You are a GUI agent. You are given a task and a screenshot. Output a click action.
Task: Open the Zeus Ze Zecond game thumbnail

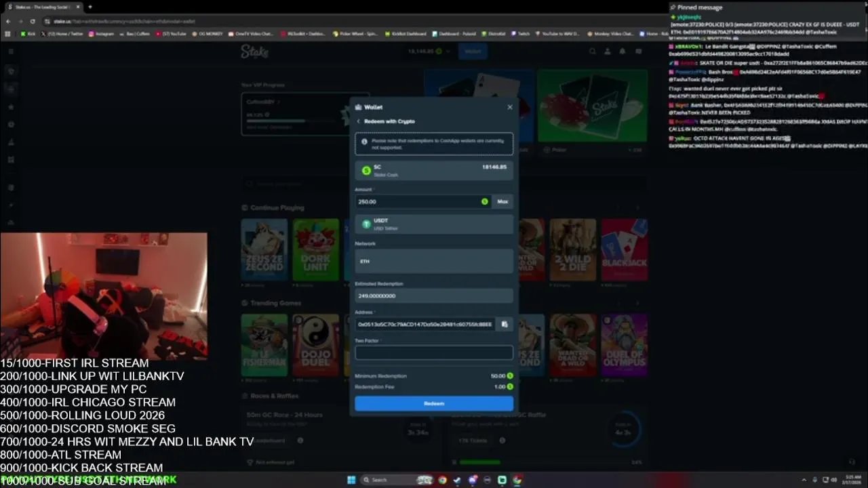tap(264, 249)
